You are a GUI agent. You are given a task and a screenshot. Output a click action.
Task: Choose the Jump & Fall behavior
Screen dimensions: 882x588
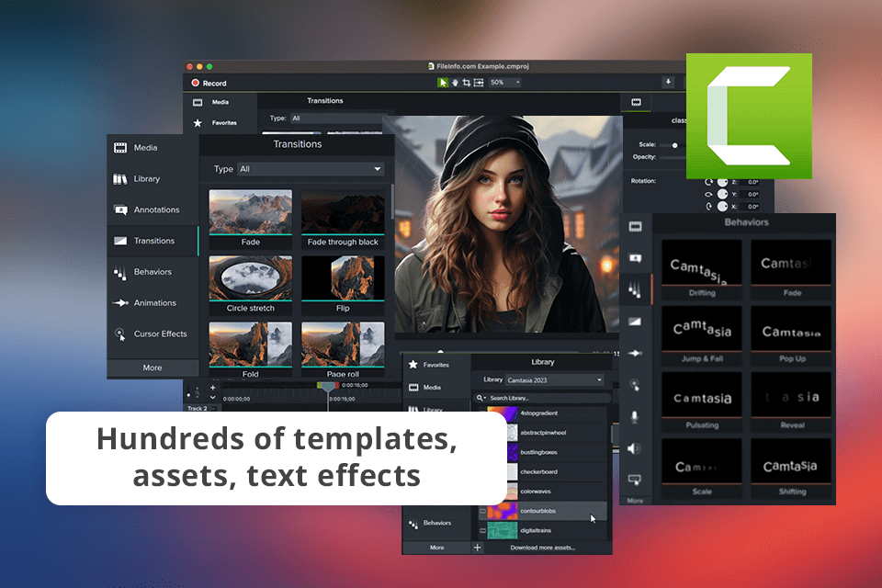click(701, 336)
